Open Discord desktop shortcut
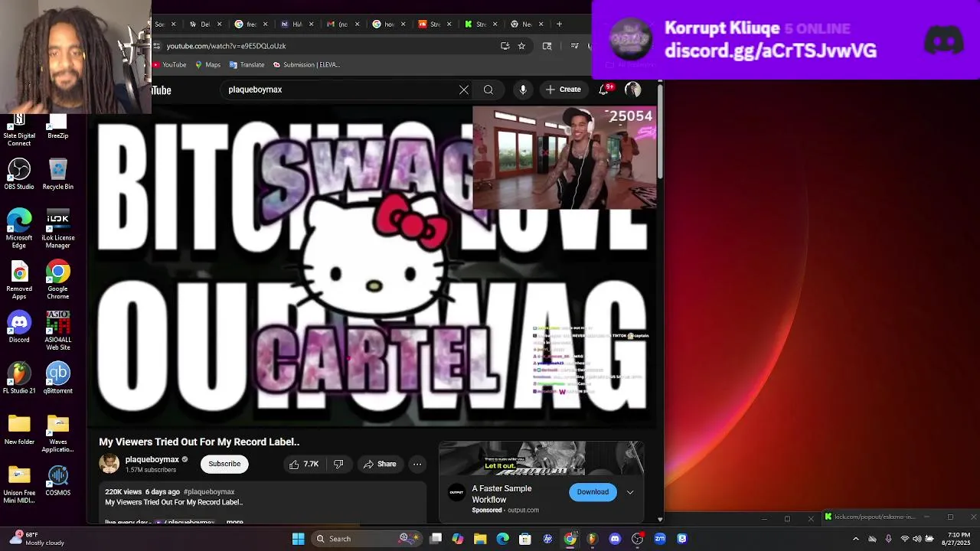 [x=19, y=327]
